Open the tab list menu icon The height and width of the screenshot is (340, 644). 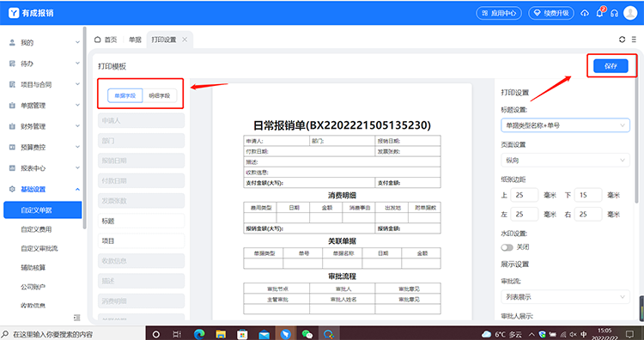pyautogui.click(x=635, y=39)
